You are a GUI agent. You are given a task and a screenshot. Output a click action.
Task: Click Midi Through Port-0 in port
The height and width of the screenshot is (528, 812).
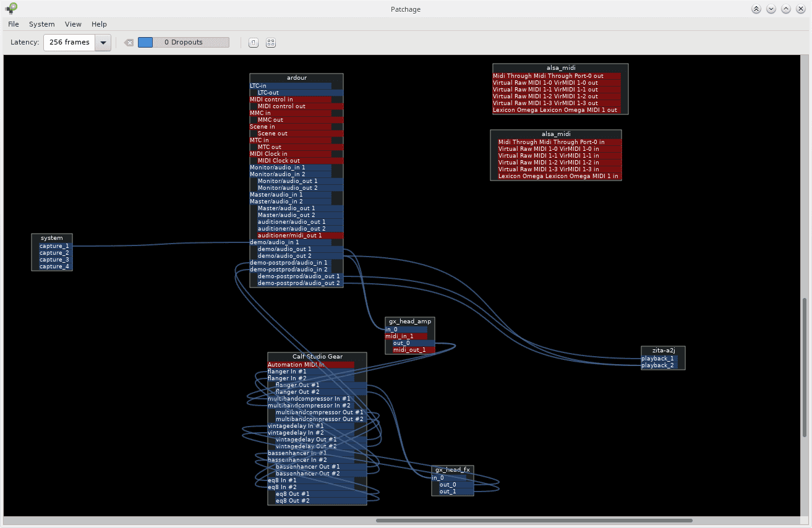pos(560,142)
